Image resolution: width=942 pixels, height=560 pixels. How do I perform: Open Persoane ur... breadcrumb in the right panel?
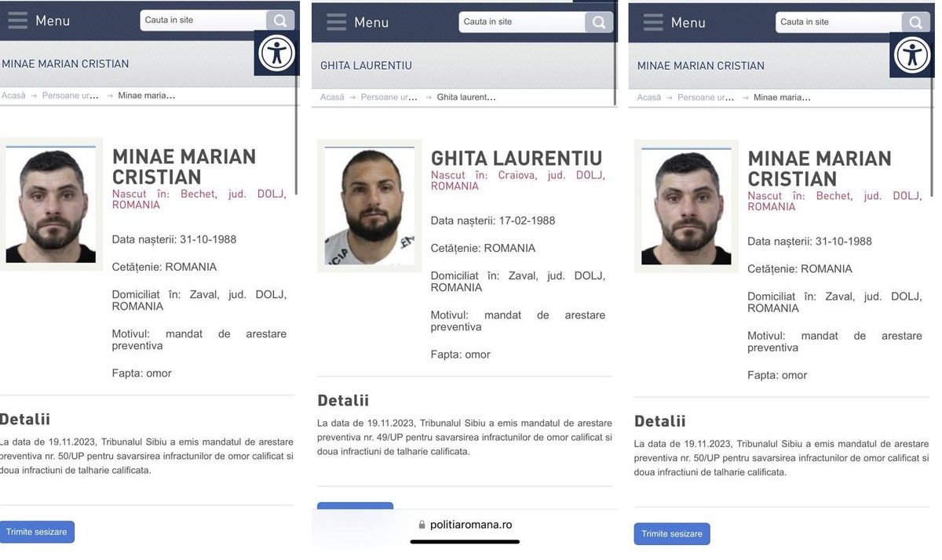tap(706, 97)
